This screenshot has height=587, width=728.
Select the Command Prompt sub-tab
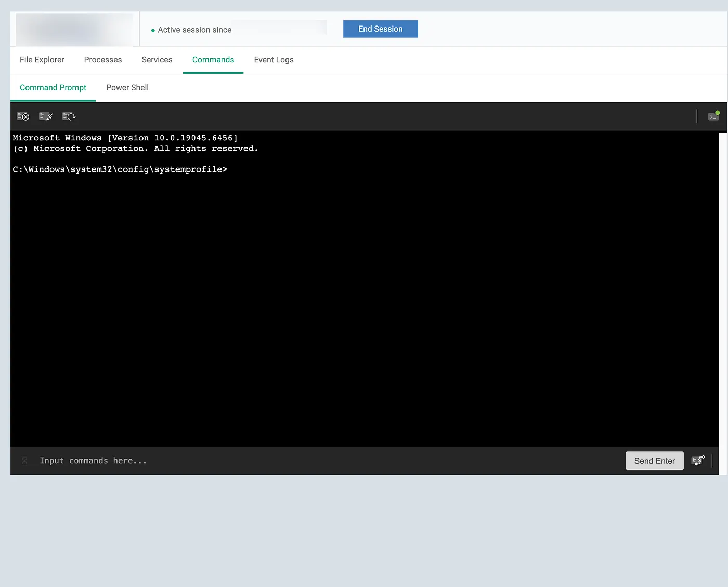click(53, 87)
